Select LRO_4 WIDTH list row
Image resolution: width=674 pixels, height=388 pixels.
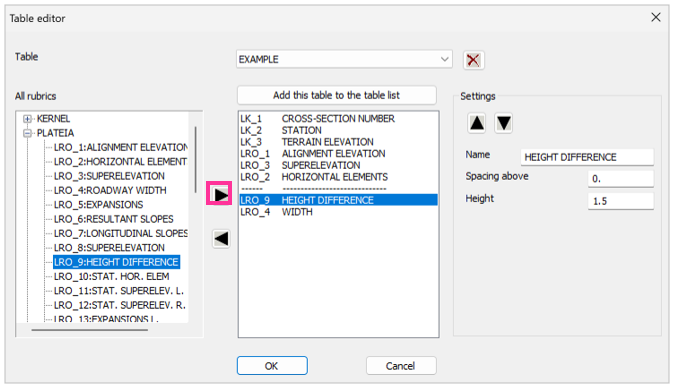pyautogui.click(x=338, y=212)
